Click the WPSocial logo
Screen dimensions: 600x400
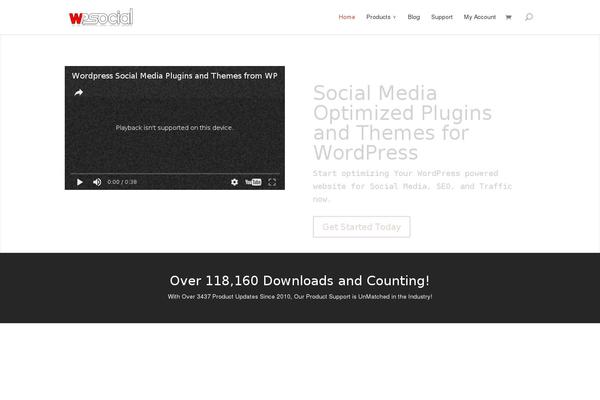click(x=101, y=17)
